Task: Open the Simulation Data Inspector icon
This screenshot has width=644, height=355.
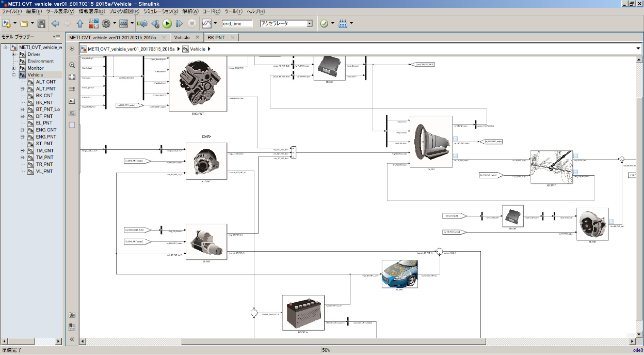Action: point(206,23)
